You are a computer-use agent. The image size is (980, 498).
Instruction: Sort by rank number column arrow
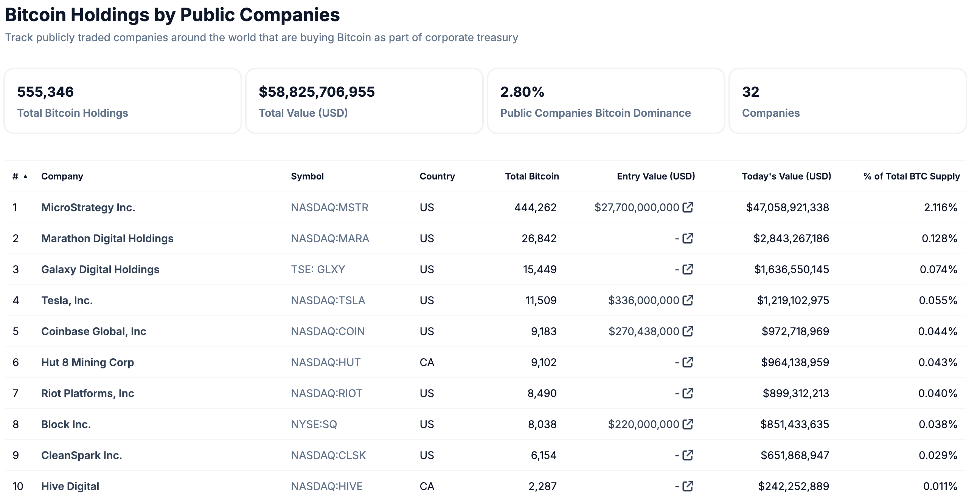(25, 176)
